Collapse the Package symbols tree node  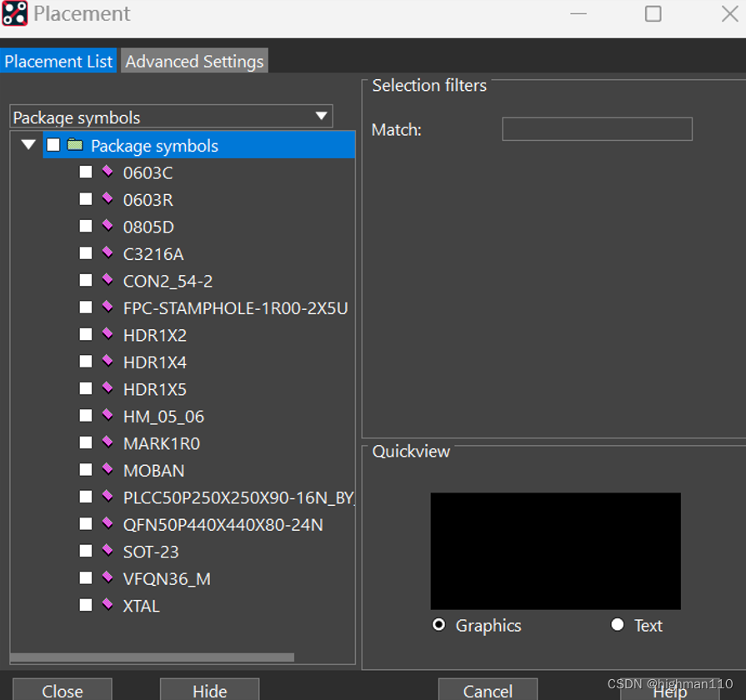coord(28,145)
